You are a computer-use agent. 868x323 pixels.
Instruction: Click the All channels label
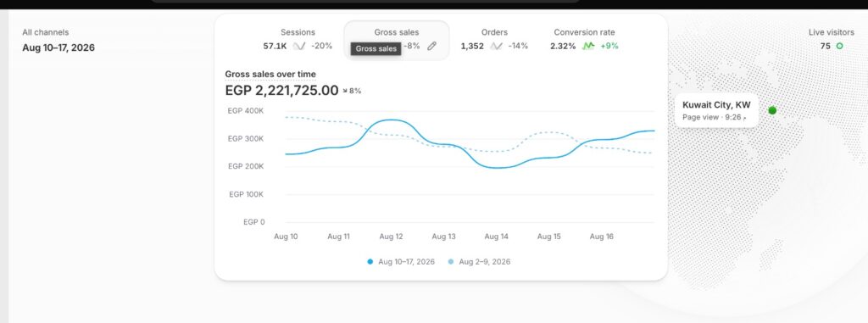tap(46, 33)
